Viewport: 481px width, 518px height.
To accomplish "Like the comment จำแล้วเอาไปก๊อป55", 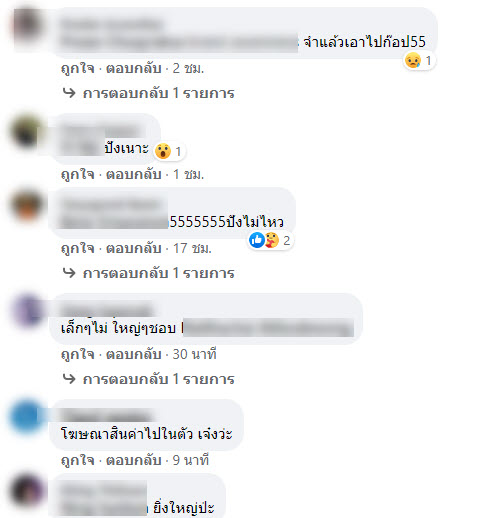I will click(78, 68).
